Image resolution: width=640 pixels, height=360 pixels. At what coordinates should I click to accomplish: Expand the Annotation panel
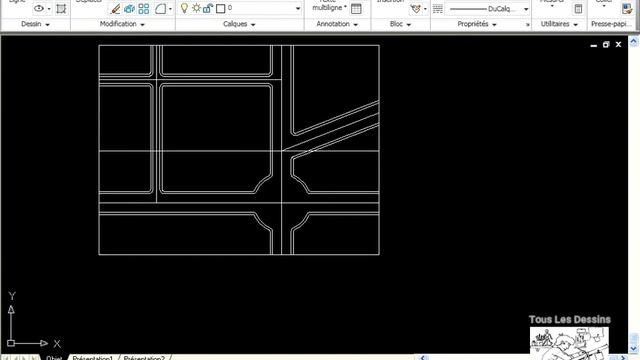click(x=337, y=24)
